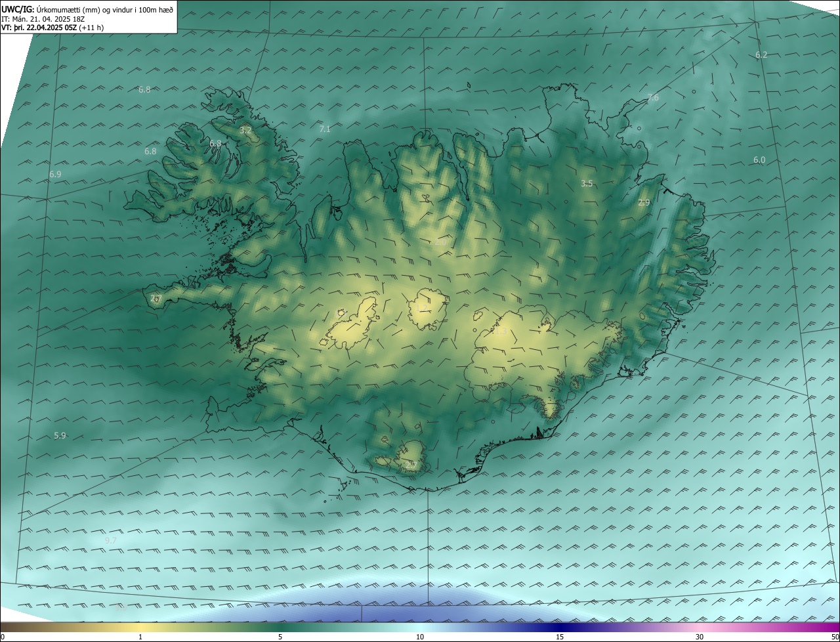Viewport: 840px width, 642px height.
Task: Click the 6.0 value label on the map
Action: point(759,160)
